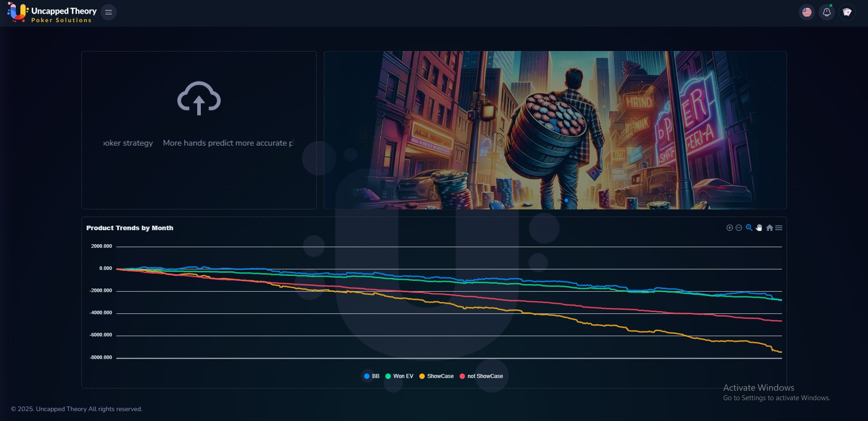Toggle the not ShowCase series legend
This screenshot has height=421, width=868.
click(481, 376)
